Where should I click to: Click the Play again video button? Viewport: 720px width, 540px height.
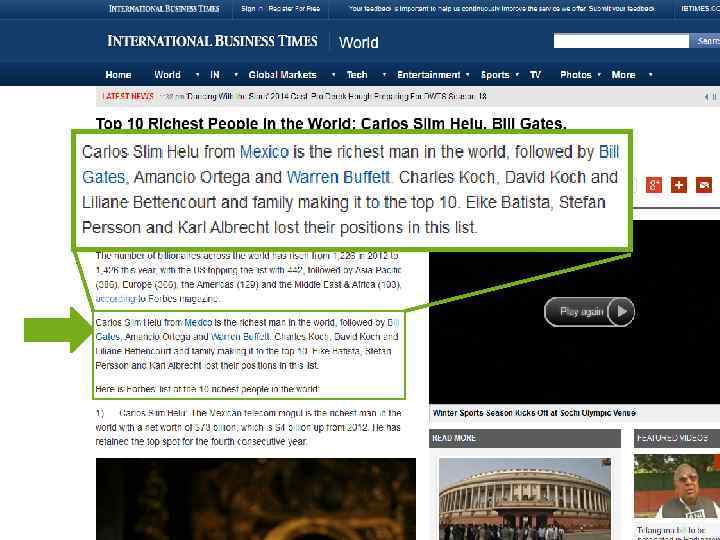[x=590, y=312]
